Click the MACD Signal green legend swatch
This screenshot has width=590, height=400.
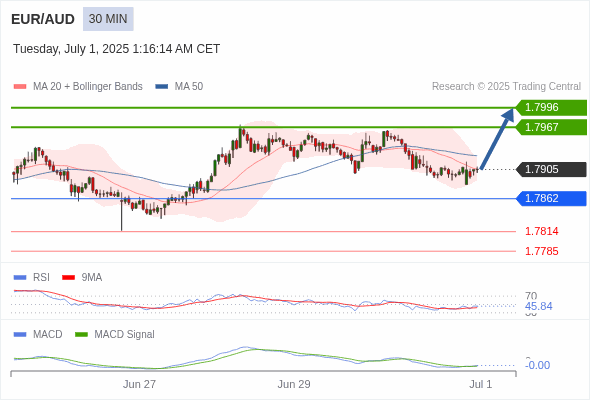[x=82, y=335]
